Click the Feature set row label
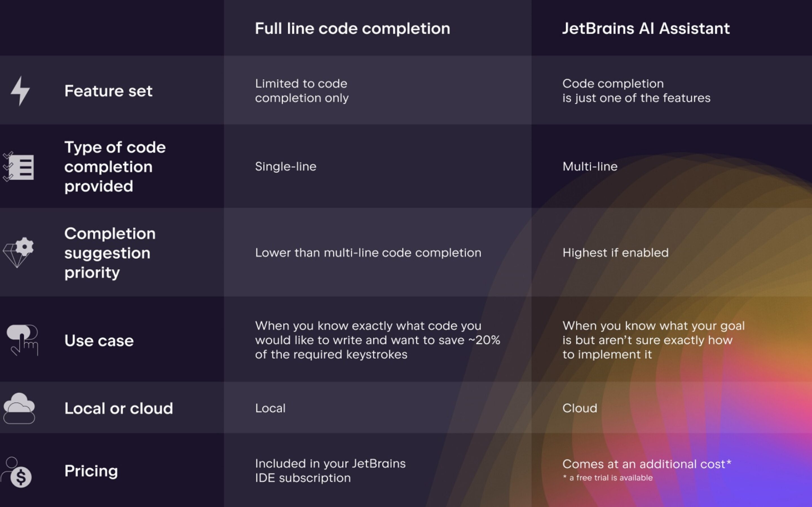Viewport: 812px width, 507px height. [108, 91]
